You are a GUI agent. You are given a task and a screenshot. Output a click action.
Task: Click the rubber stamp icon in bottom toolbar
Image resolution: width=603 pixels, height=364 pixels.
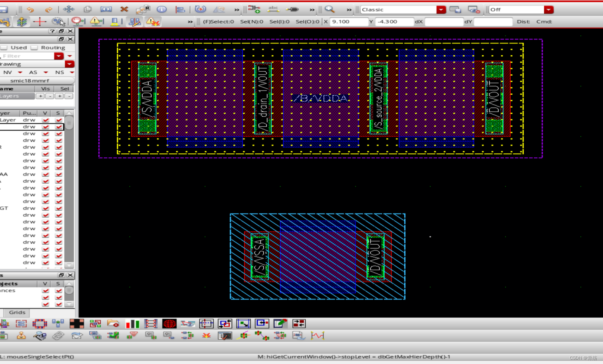[21, 336]
